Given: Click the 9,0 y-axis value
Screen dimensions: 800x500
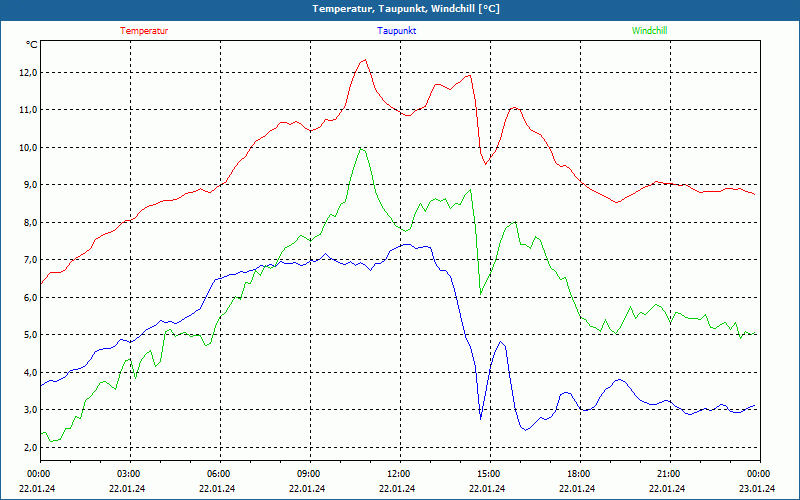Looking at the screenshot, I should [30, 185].
